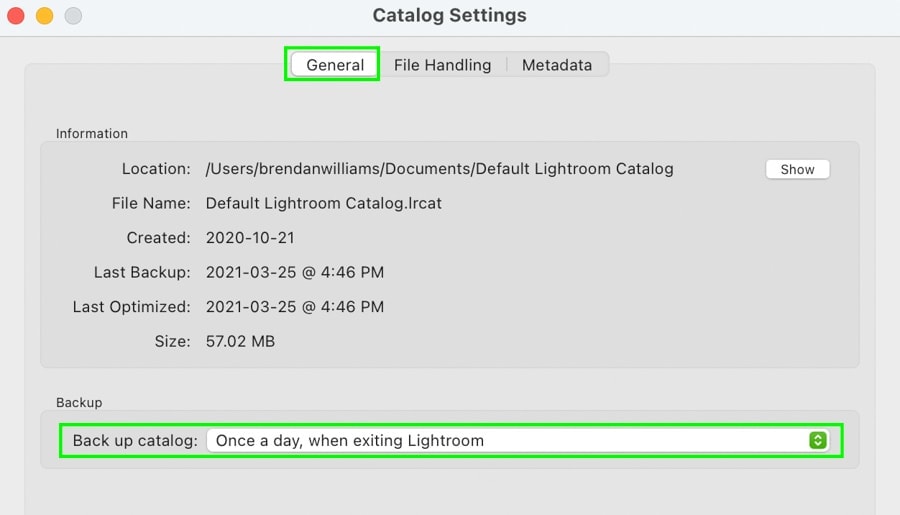Image resolution: width=900 pixels, height=515 pixels.
Task: Click the Catalog Settings window title
Action: pyautogui.click(x=449, y=16)
